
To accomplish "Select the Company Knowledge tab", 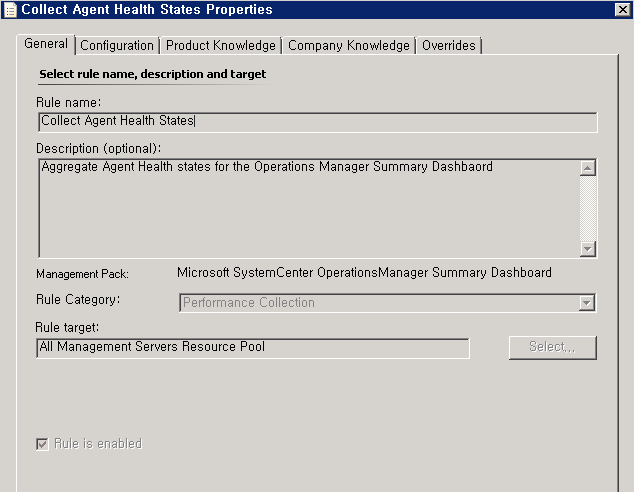I will (349, 45).
